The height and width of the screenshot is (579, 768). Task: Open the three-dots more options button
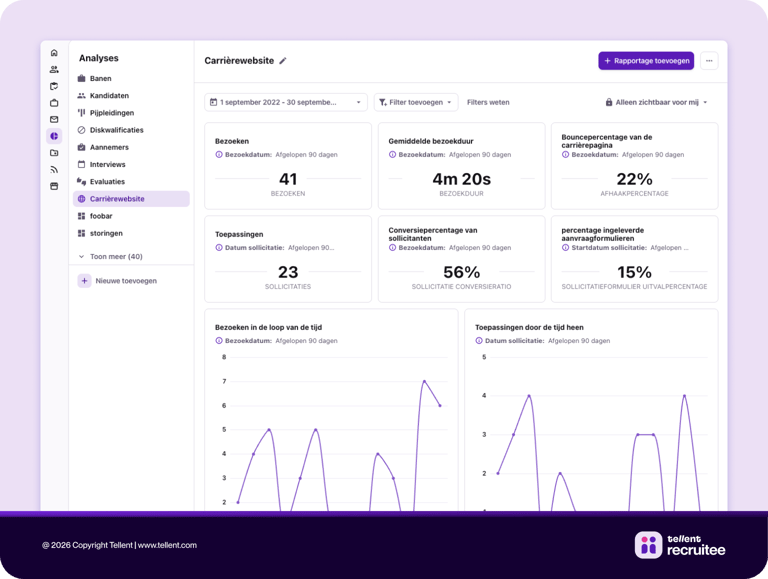point(709,61)
